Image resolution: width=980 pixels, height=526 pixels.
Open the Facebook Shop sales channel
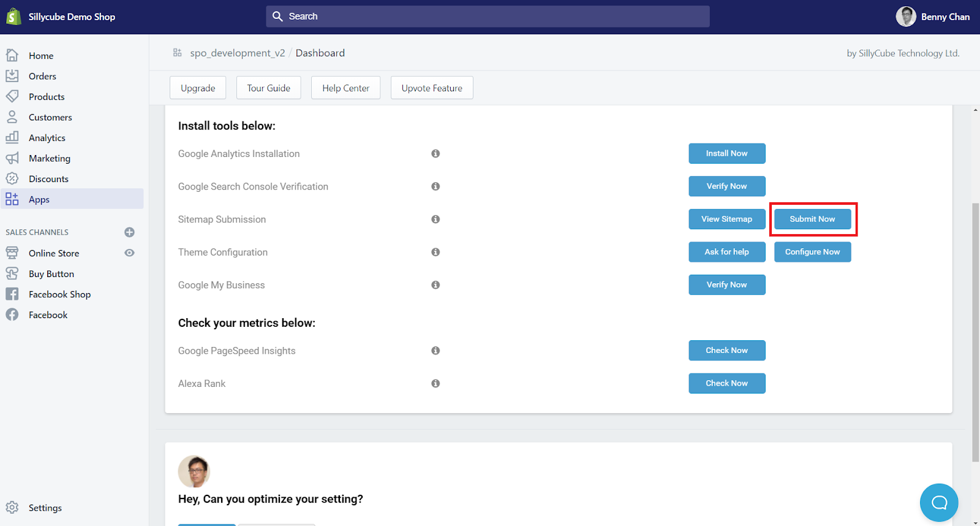59,294
